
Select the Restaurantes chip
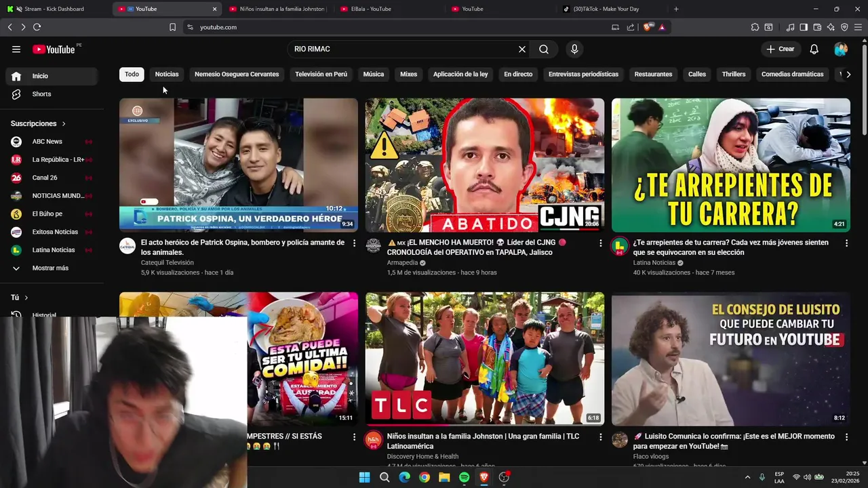653,75
